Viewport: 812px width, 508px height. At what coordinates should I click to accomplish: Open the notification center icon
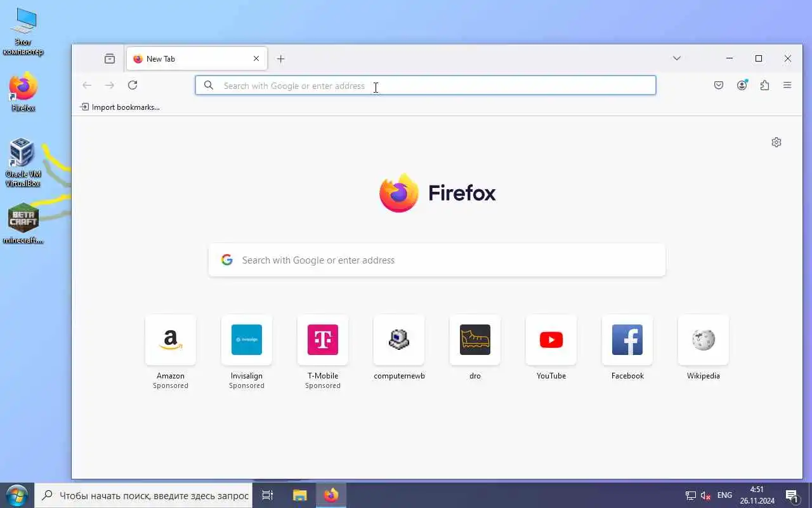pyautogui.click(x=792, y=495)
